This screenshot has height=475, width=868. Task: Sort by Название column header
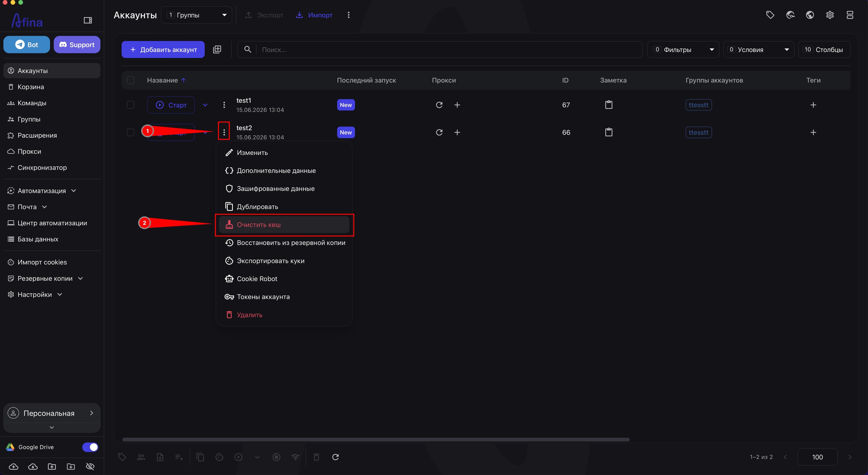pos(166,80)
